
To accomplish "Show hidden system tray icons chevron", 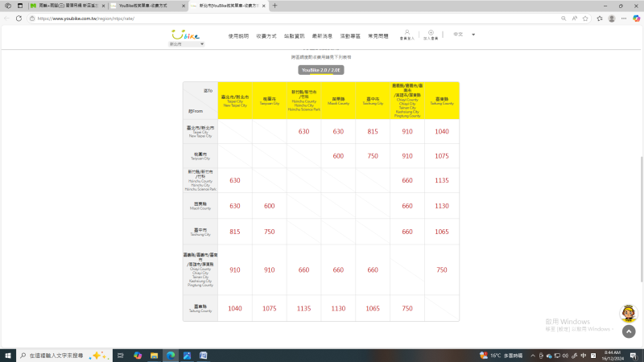I will [533, 356].
